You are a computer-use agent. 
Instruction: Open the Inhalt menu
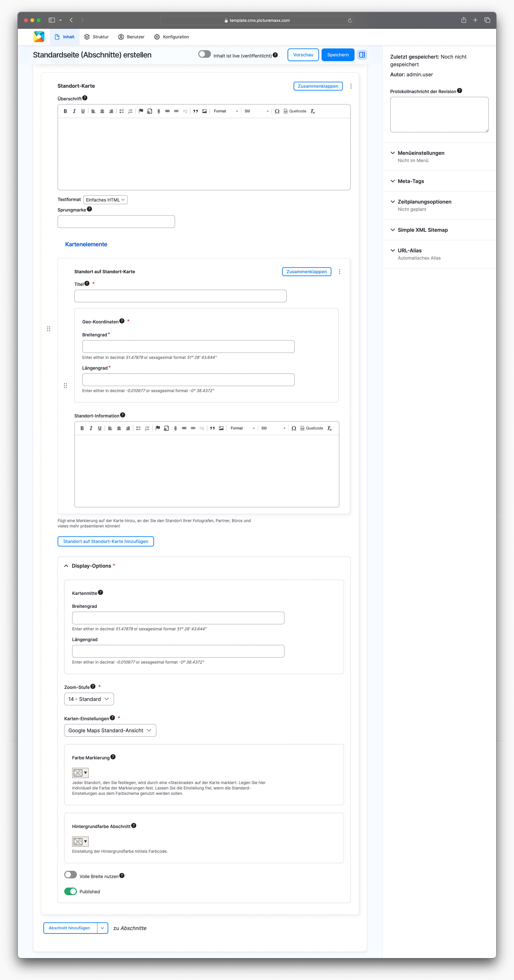[65, 37]
